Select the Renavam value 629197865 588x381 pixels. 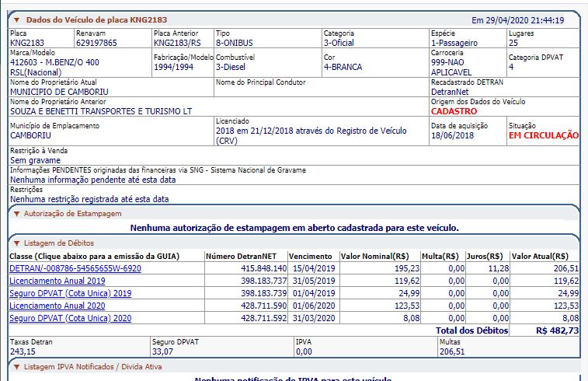(x=96, y=43)
